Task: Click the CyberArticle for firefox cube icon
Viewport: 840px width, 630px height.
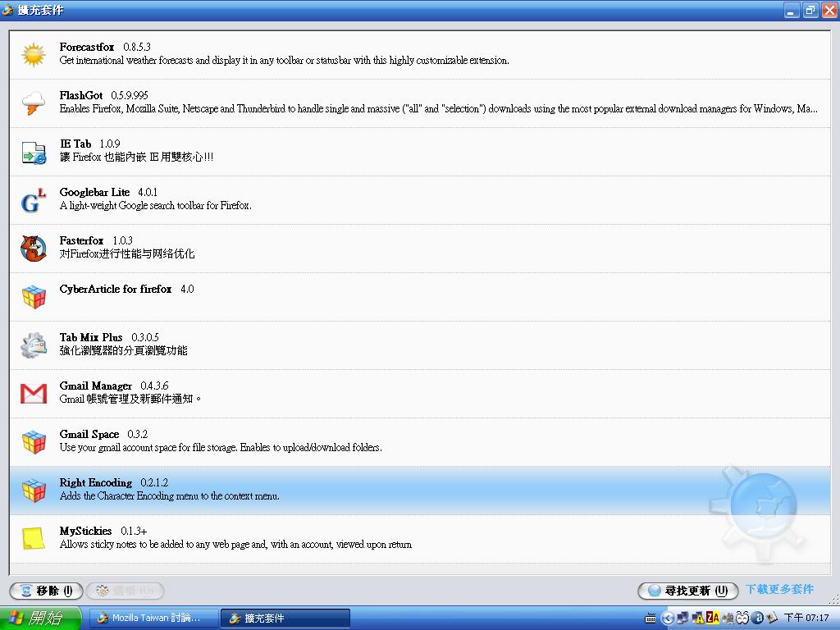Action: click(x=34, y=297)
